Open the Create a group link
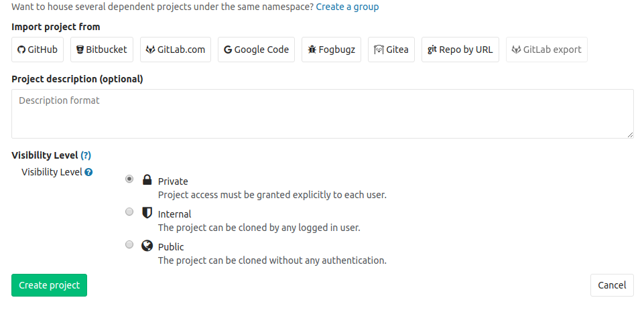 point(347,7)
